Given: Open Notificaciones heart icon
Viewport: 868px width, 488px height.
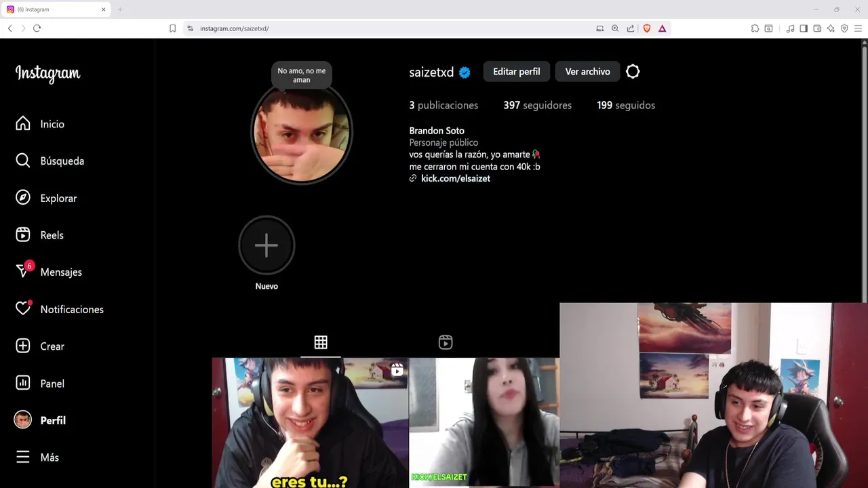Looking at the screenshot, I should tap(23, 308).
